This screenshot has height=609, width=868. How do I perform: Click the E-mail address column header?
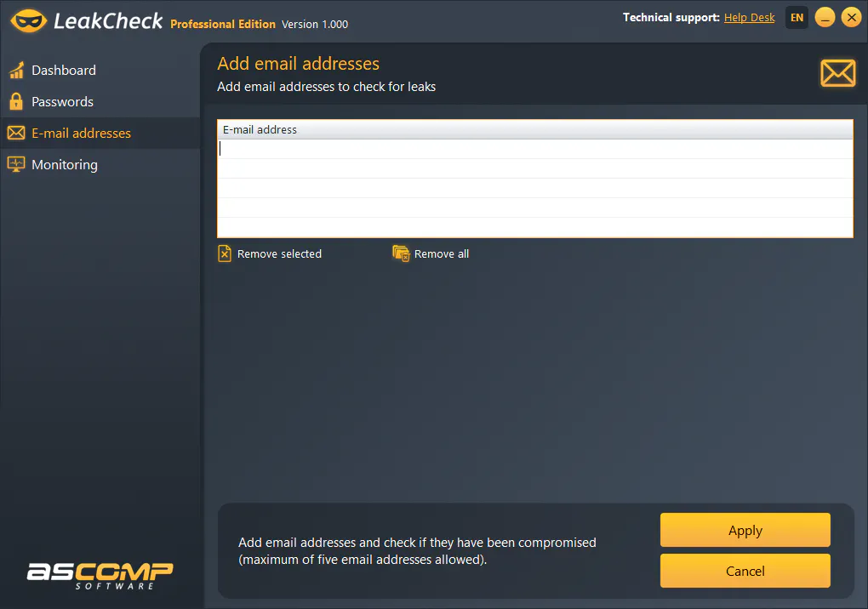coord(534,129)
